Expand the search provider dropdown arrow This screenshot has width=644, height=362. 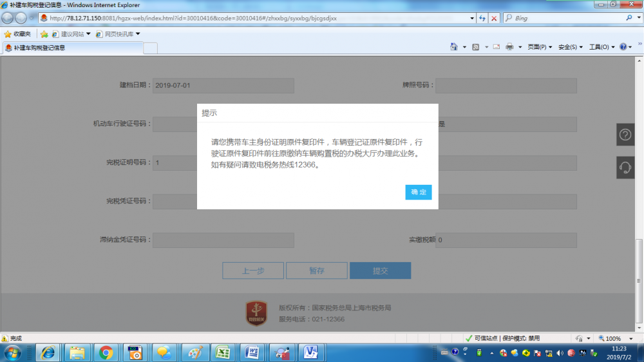pyautogui.click(x=639, y=17)
